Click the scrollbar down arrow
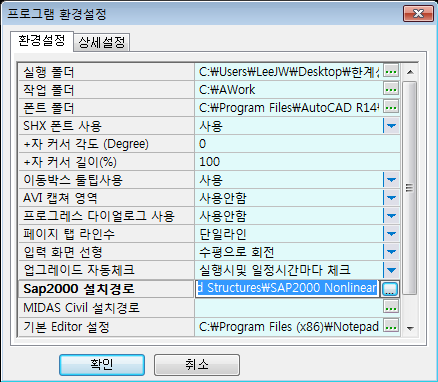Screen dimensions: 438x382 click(410, 328)
